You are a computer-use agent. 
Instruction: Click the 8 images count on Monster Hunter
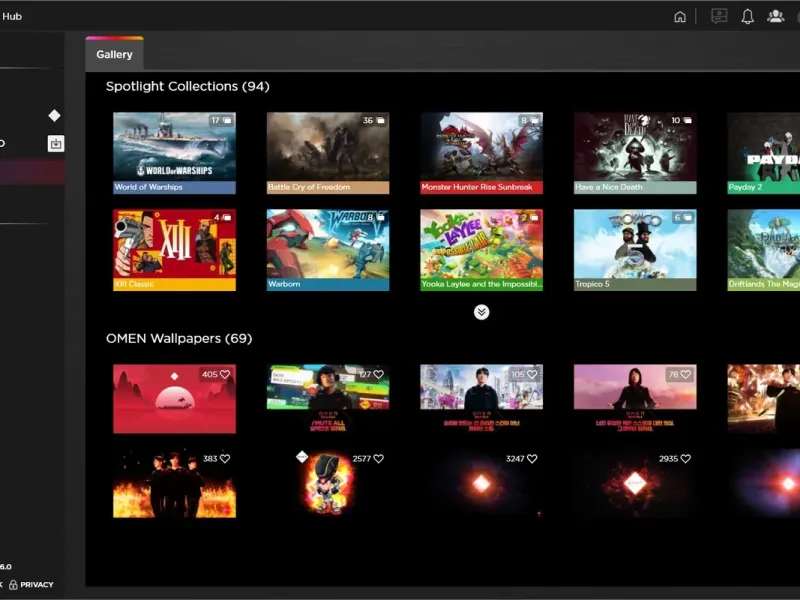click(x=530, y=120)
